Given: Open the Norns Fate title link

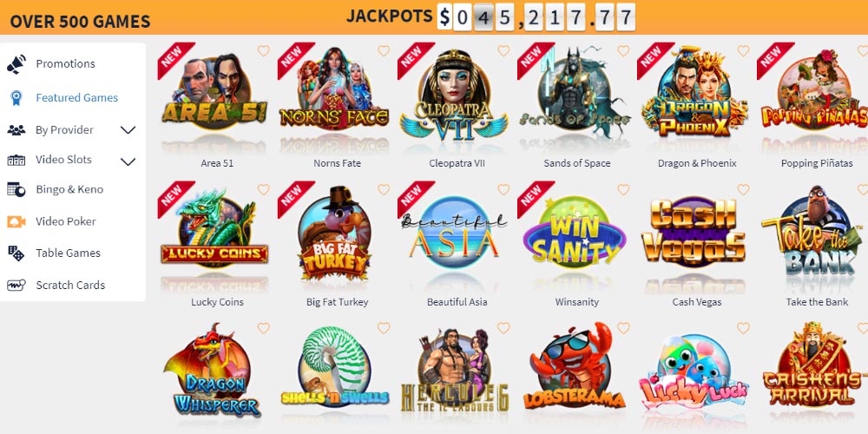Looking at the screenshot, I should click(x=337, y=163).
